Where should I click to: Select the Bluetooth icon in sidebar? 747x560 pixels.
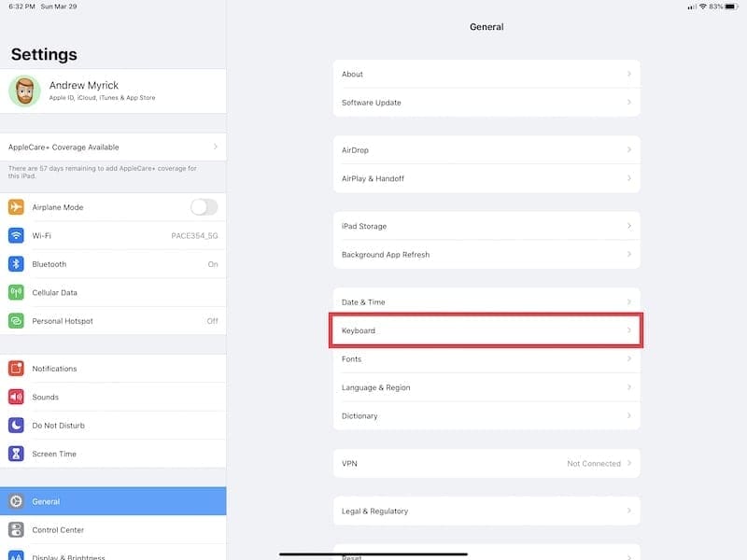click(x=16, y=264)
